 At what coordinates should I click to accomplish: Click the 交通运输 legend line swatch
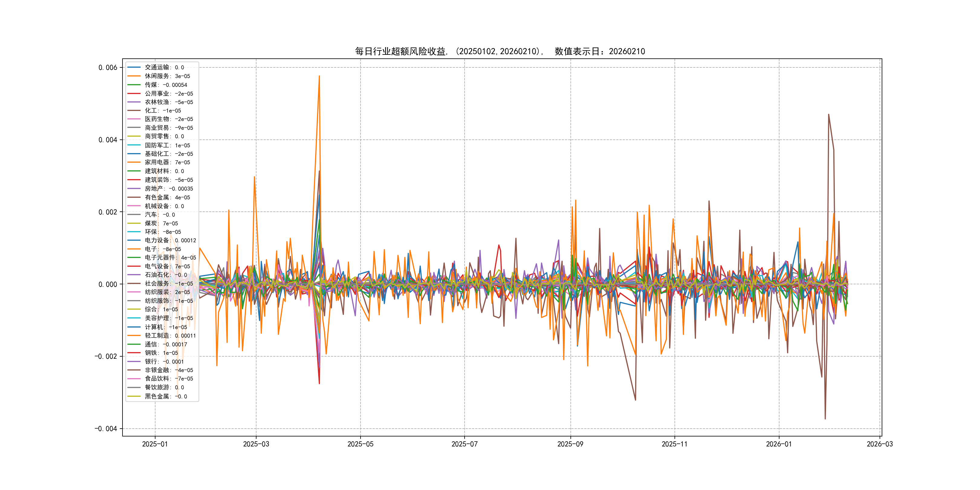134,67
